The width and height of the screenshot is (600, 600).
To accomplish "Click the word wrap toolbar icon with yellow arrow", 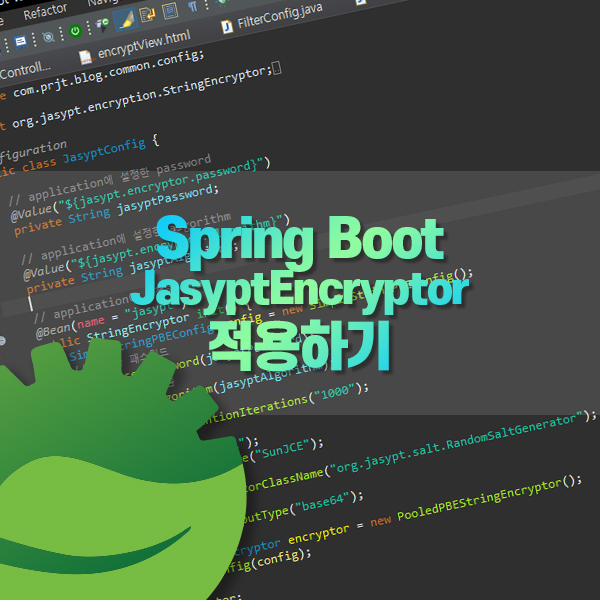I will click(x=147, y=14).
